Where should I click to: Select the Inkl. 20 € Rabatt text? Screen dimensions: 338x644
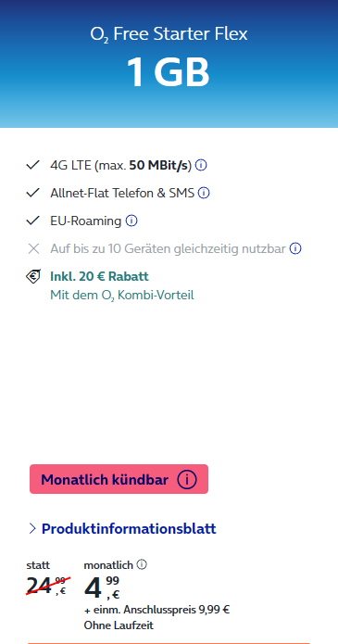tap(99, 276)
